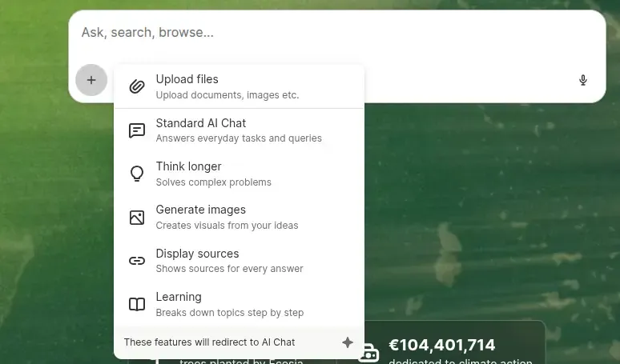
Task: Click the money icon beside €104,401,714
Action: pos(368,354)
